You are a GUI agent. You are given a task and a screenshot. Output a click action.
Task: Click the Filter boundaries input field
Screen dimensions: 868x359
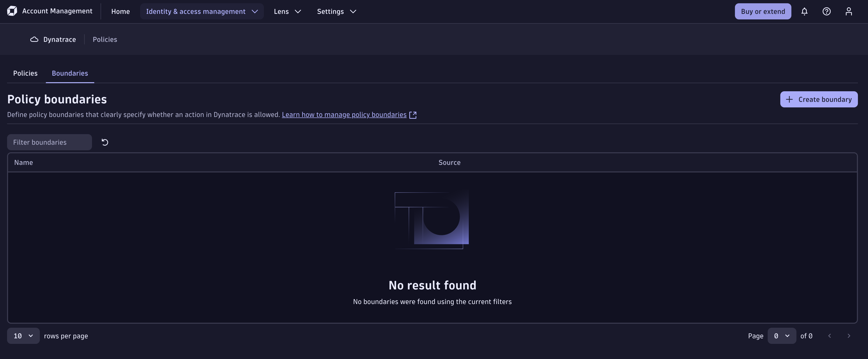pyautogui.click(x=50, y=142)
